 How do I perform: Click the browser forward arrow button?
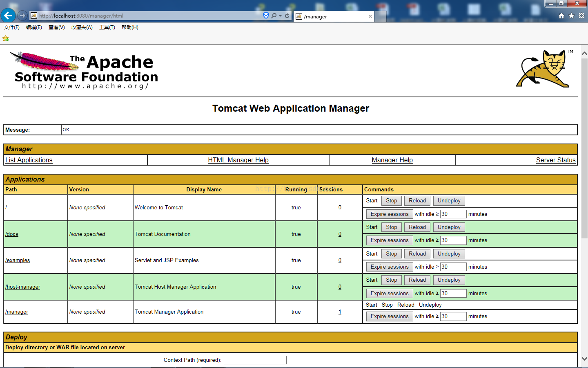22,16
